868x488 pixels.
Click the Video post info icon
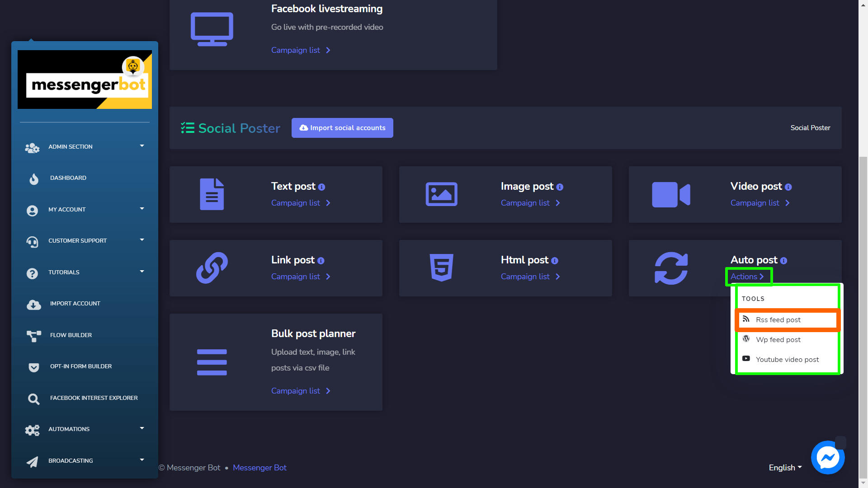pos(788,187)
